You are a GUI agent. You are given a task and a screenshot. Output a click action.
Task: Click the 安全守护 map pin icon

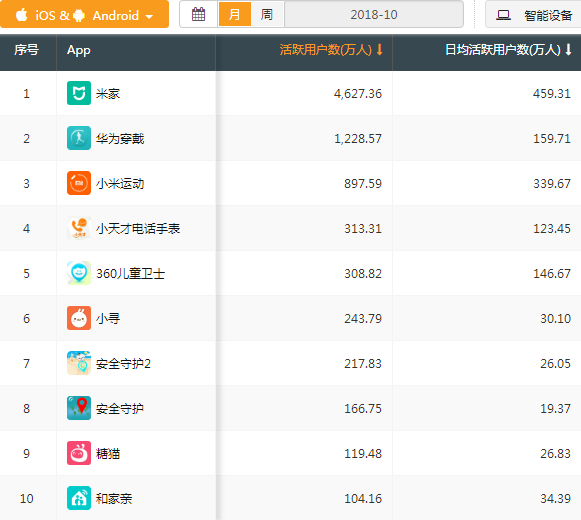coord(79,408)
